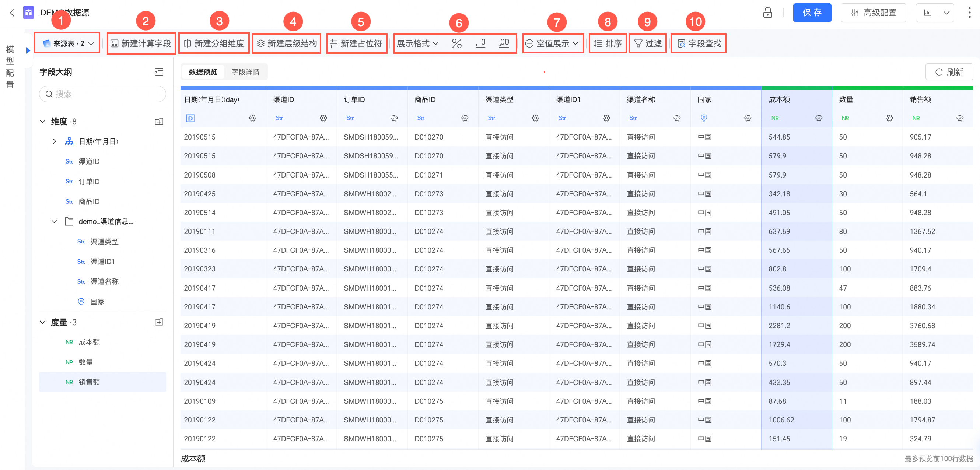Add folder icon next to 度量

159,322
